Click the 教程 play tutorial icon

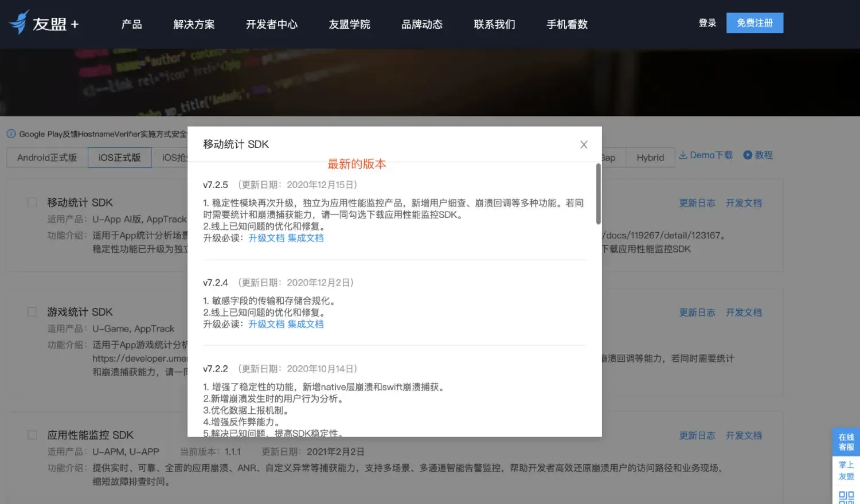[x=747, y=154]
